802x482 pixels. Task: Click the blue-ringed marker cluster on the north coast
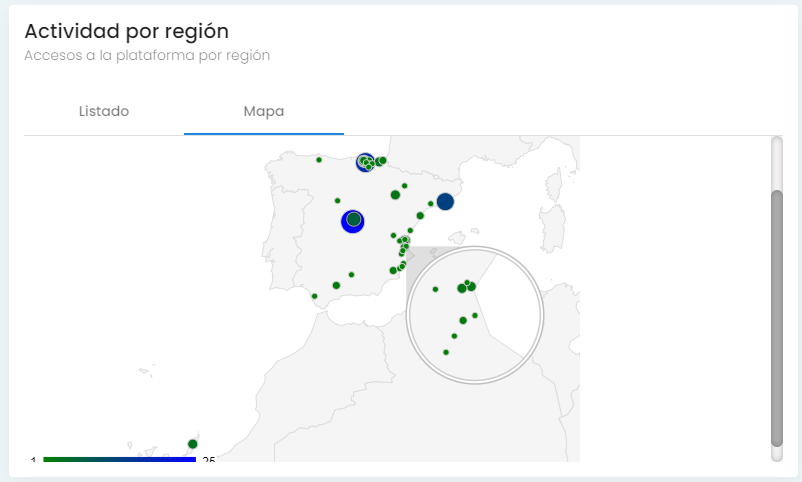pos(365,161)
